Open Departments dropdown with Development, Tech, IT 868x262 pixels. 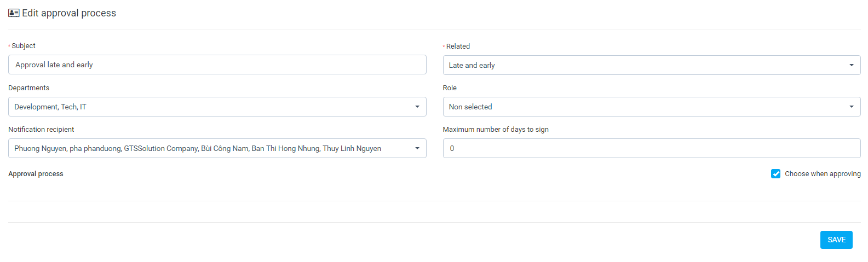217,107
